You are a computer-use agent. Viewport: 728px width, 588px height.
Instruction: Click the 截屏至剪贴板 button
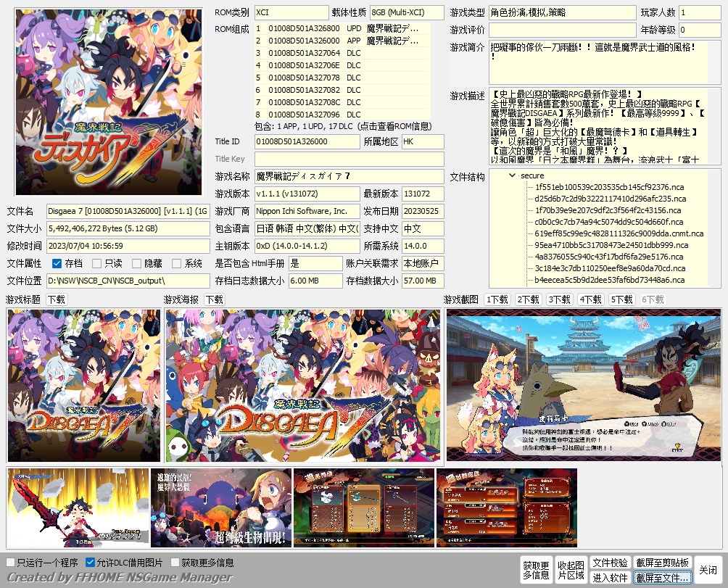663,563
